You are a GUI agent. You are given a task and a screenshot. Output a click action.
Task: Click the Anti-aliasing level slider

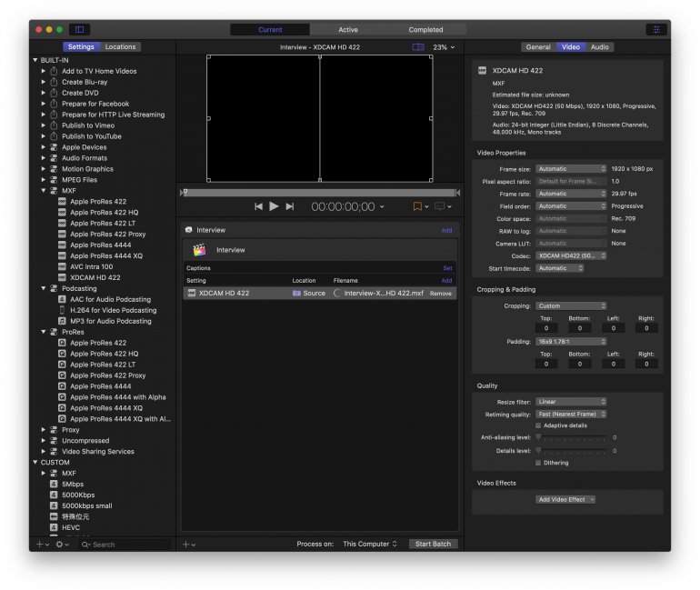(571, 438)
